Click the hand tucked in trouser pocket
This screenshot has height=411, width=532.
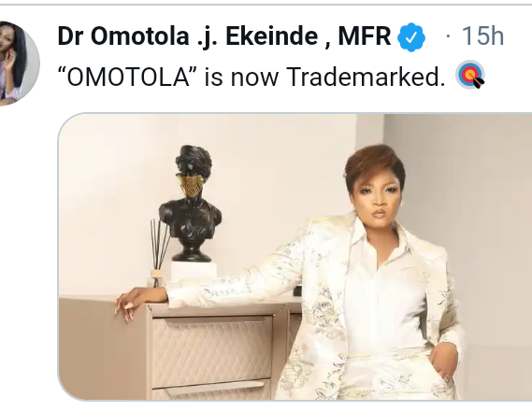[x=443, y=361]
